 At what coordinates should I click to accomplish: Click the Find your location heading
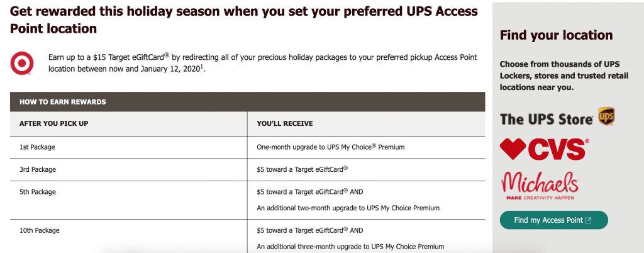[556, 35]
